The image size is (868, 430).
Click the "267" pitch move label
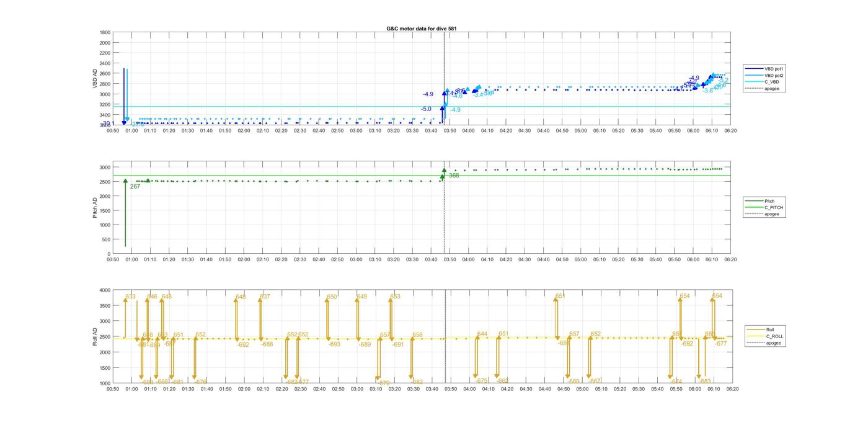pyautogui.click(x=135, y=186)
